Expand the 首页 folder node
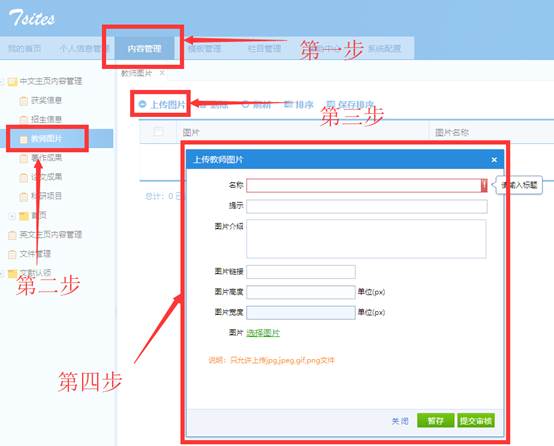Screen dimensions: 554x446 12,216
